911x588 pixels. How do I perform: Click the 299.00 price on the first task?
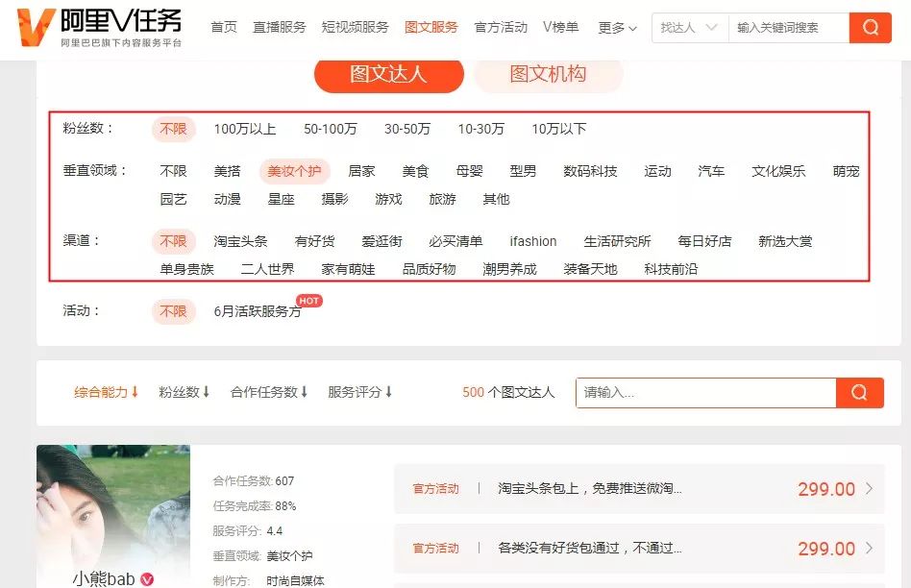click(825, 489)
